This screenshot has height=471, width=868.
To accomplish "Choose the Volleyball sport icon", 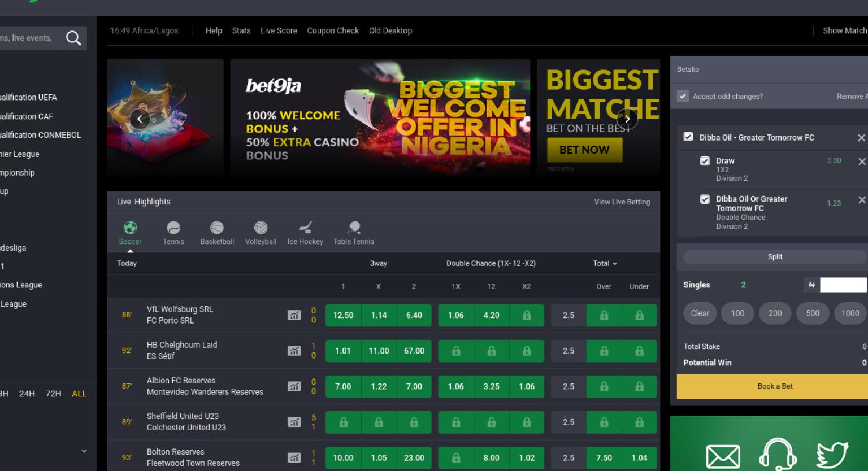I will (x=261, y=228).
